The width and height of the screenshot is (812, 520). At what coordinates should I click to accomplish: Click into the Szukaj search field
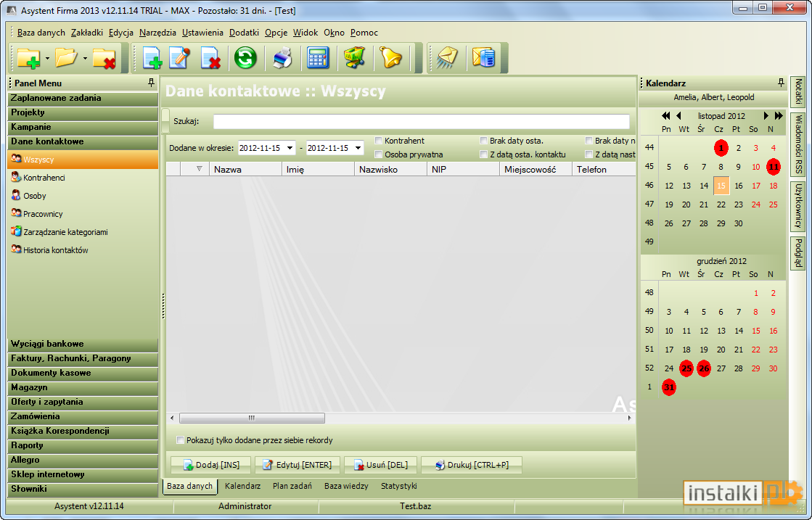pyautogui.click(x=422, y=122)
